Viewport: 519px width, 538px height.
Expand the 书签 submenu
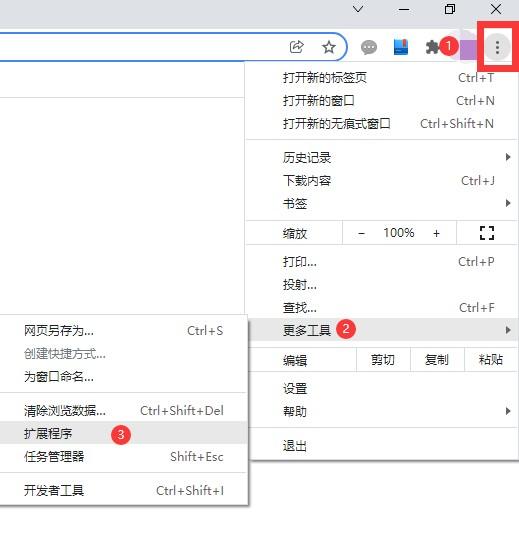click(x=381, y=203)
